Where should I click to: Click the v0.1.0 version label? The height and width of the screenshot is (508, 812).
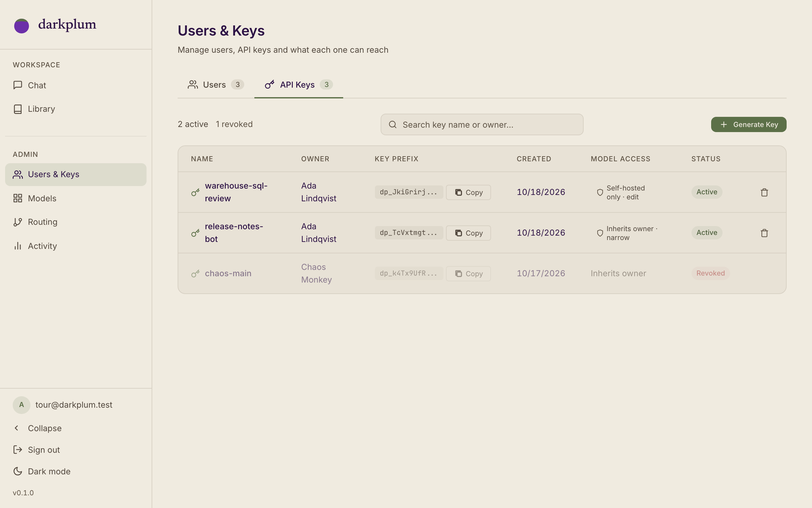coord(23,493)
